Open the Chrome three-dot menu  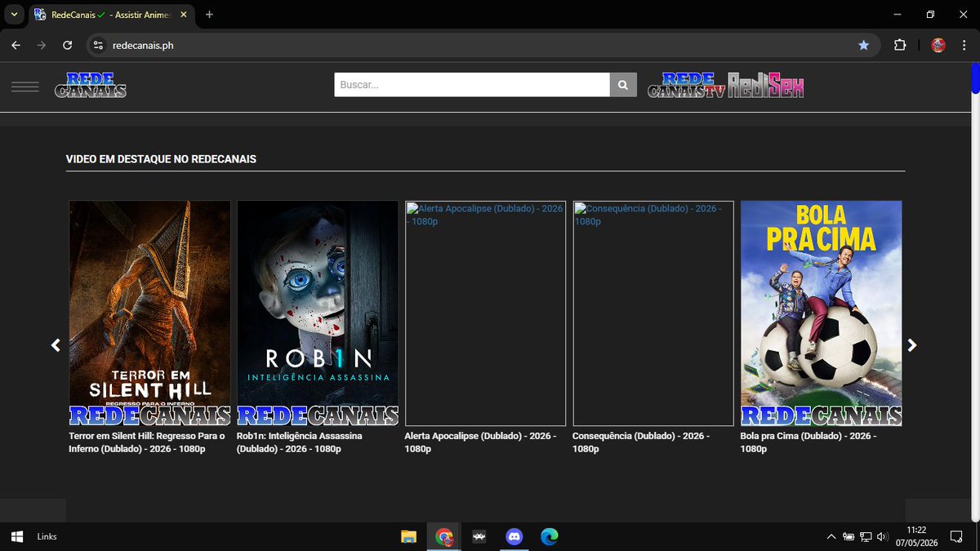click(964, 45)
